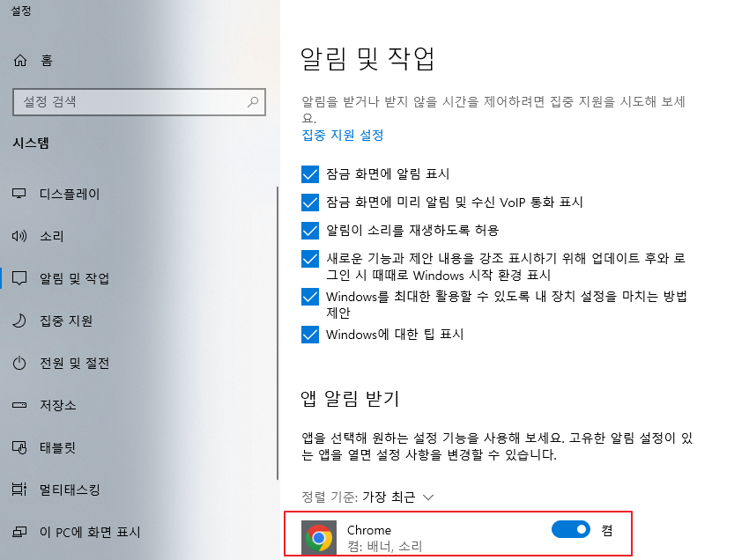Click the Focus assist moon icon

(19, 321)
